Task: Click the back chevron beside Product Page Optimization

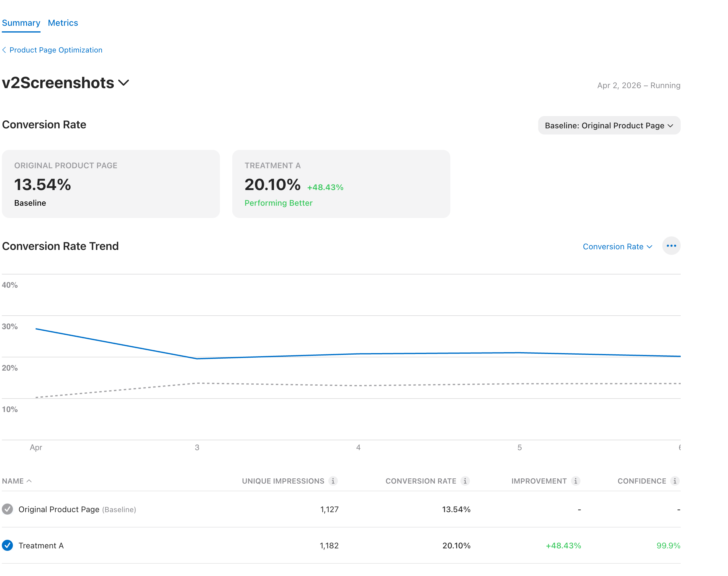Action: tap(4, 49)
